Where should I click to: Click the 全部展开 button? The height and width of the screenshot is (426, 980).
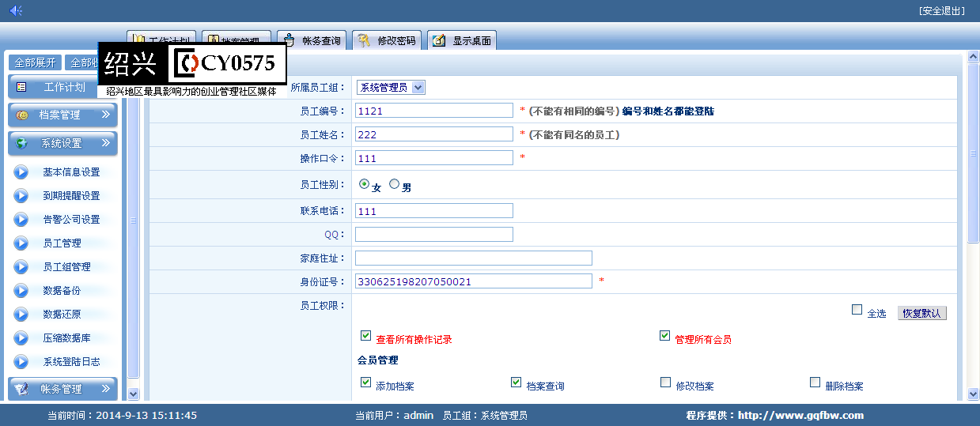[36, 62]
